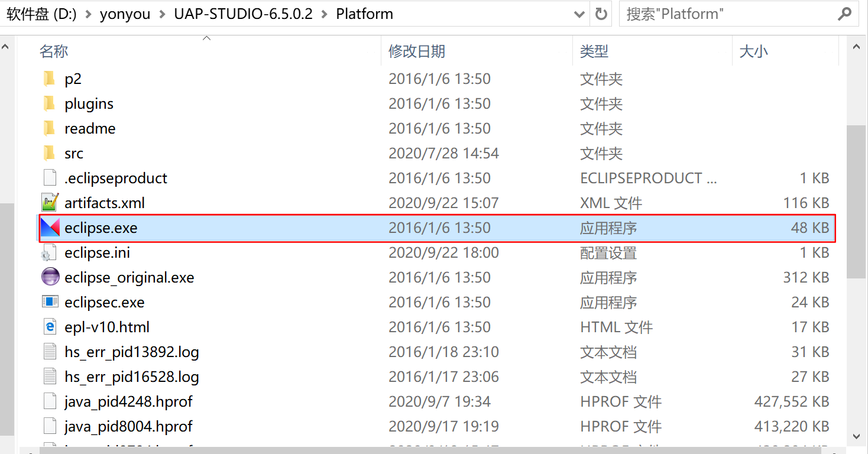Screen dimensions: 868x454
Task: Click the 配置设置 type cell
Action: pos(608,252)
